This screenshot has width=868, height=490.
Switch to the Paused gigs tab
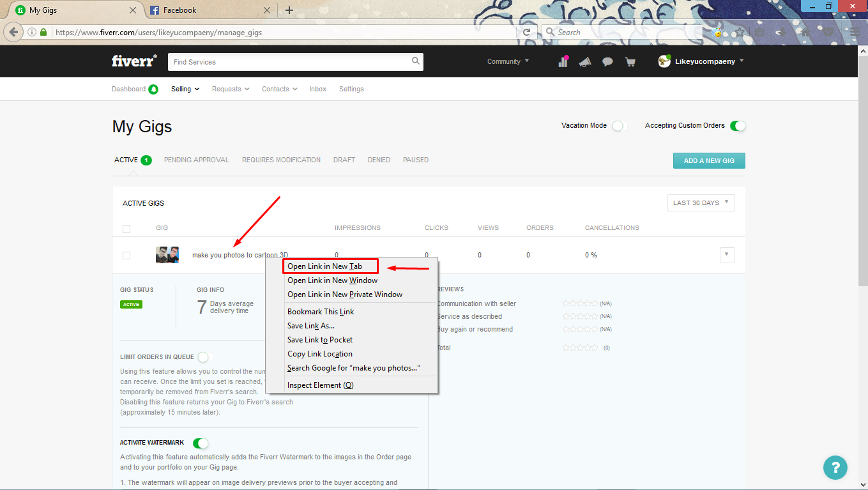click(x=416, y=160)
